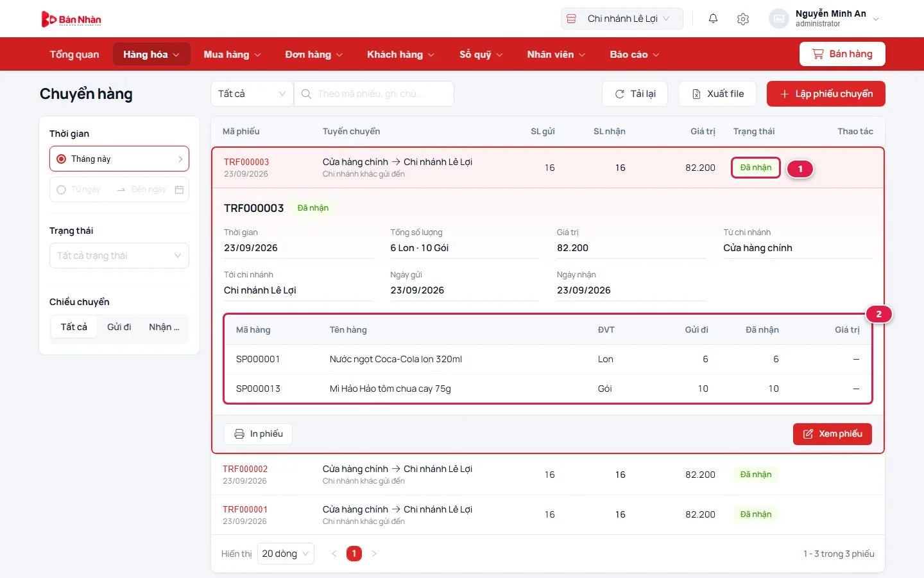Go to previous page arrow

point(334,554)
